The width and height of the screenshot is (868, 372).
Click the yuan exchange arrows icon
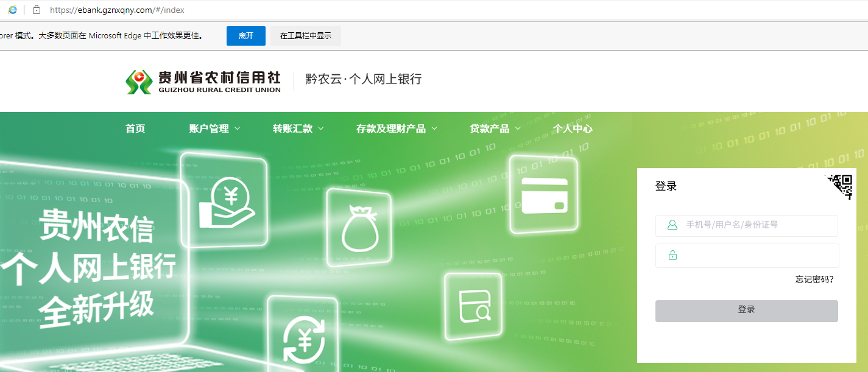click(x=303, y=339)
